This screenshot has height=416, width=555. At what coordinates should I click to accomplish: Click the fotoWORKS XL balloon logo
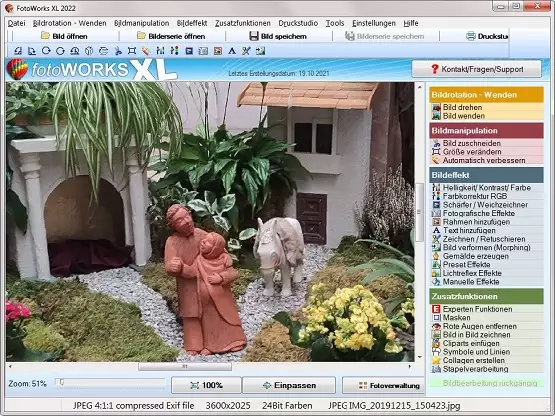(17, 69)
